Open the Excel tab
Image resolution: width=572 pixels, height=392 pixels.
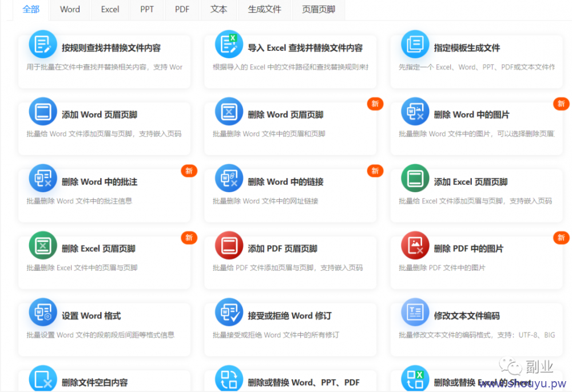[110, 10]
